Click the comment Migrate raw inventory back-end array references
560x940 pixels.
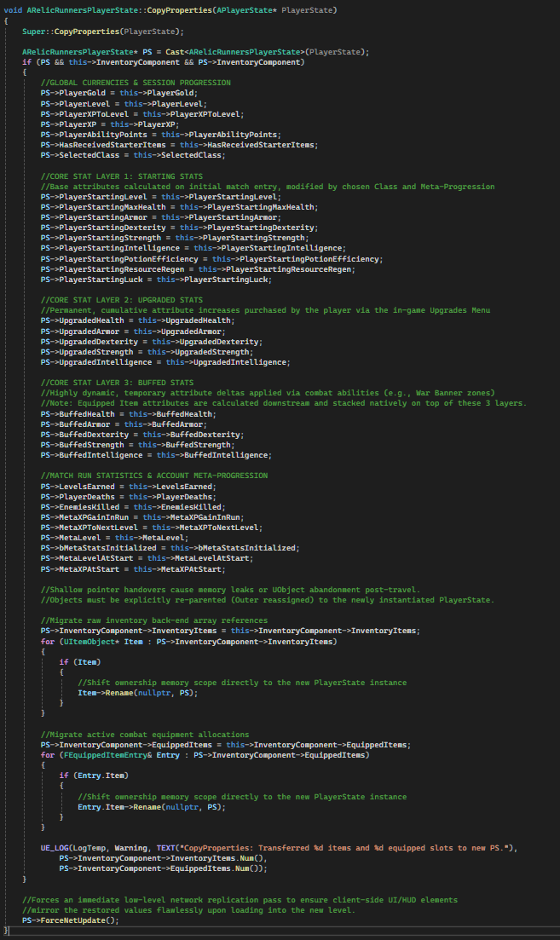(154, 620)
